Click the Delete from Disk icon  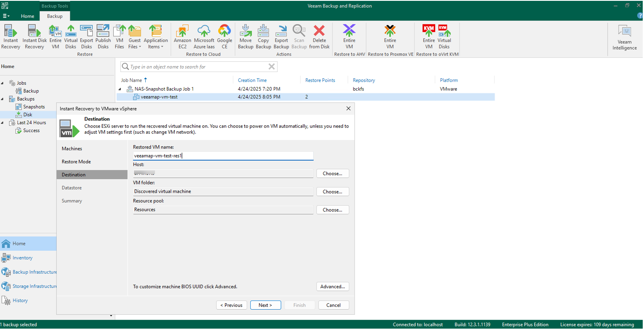point(319,37)
